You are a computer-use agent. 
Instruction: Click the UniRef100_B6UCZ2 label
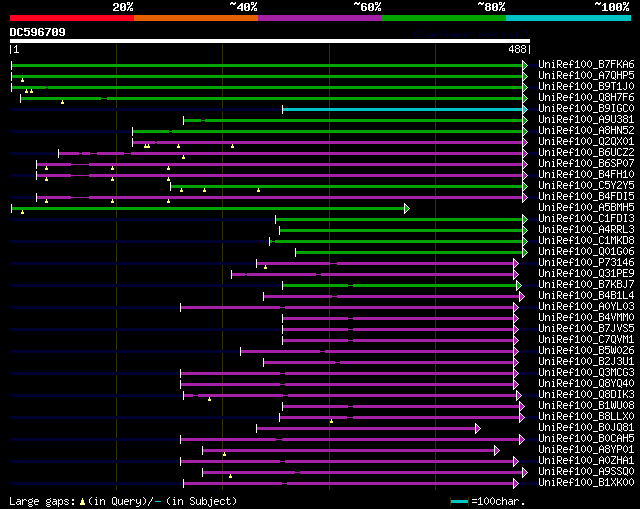click(586, 152)
